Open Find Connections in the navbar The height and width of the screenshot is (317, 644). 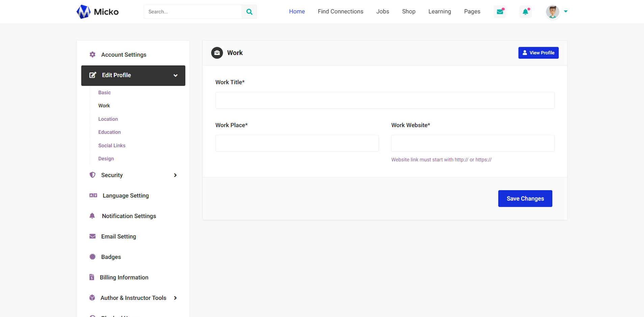[x=340, y=11]
